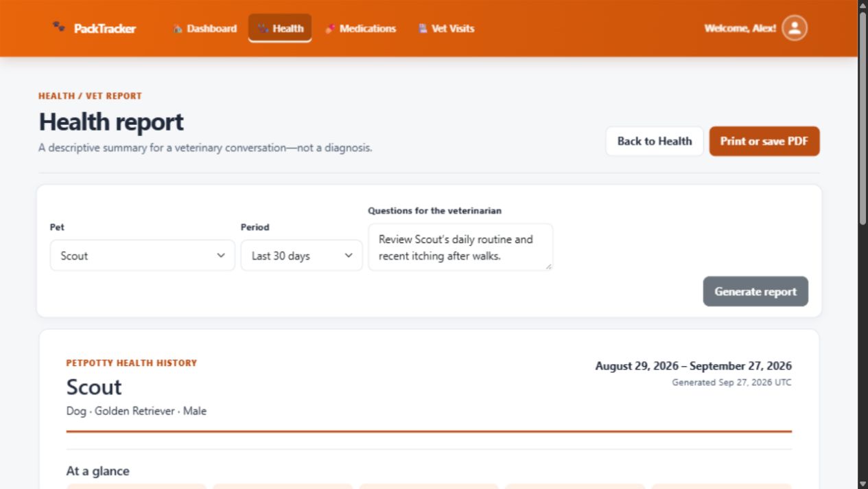Click the descriptive summary subtitle text

point(205,148)
